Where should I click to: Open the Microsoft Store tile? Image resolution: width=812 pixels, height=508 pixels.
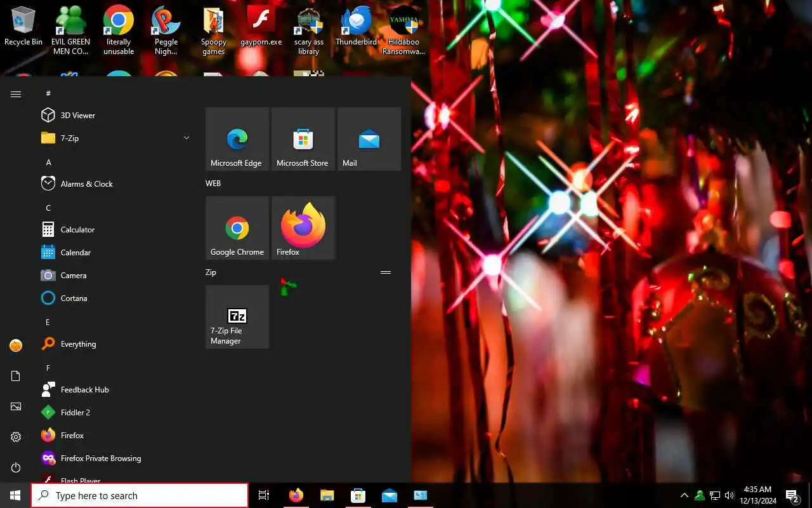[x=303, y=139]
